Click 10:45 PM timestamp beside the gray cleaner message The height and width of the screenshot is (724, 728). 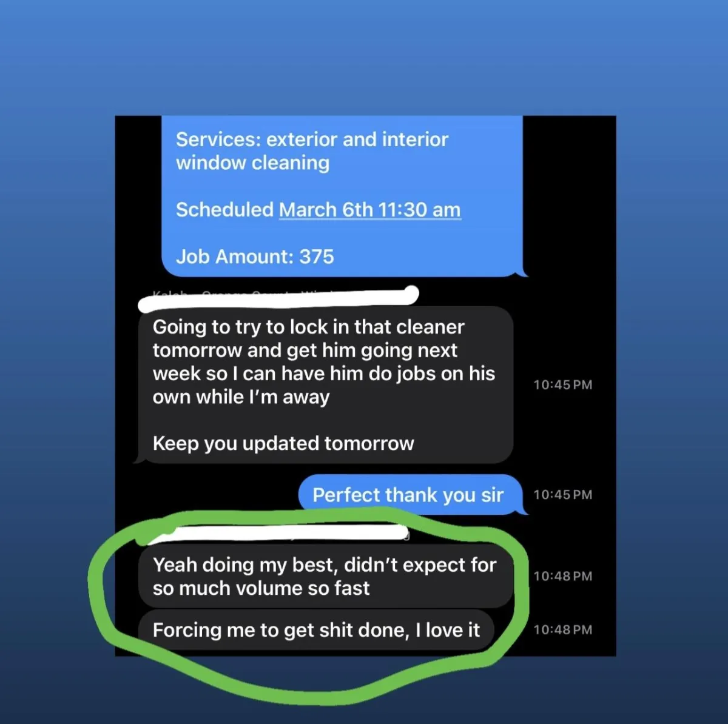[562, 385]
